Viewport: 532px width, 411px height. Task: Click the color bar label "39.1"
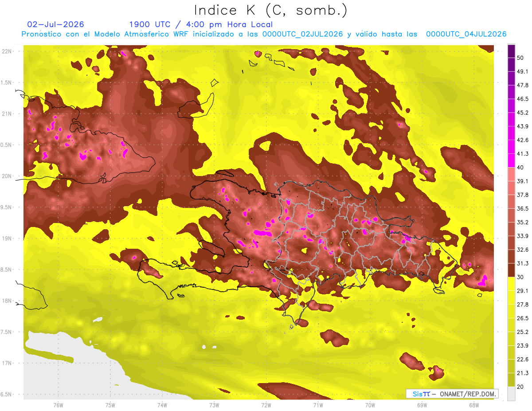coord(523,181)
